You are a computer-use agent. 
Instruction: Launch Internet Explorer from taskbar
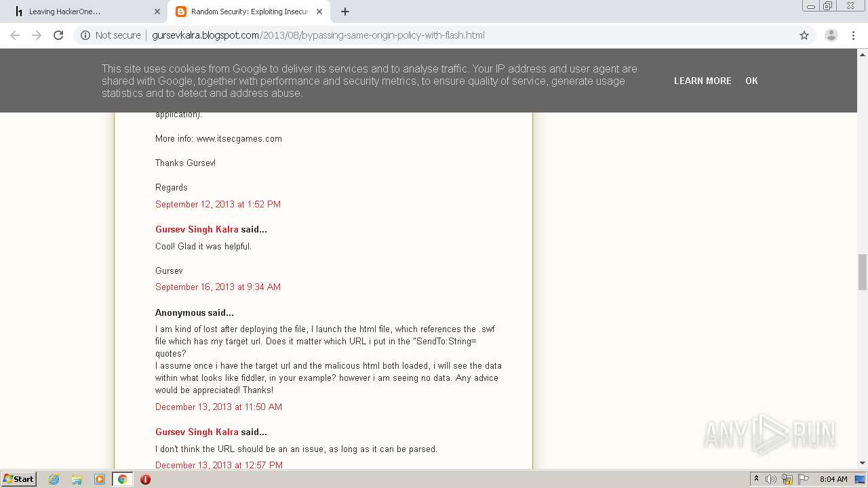coord(54,479)
